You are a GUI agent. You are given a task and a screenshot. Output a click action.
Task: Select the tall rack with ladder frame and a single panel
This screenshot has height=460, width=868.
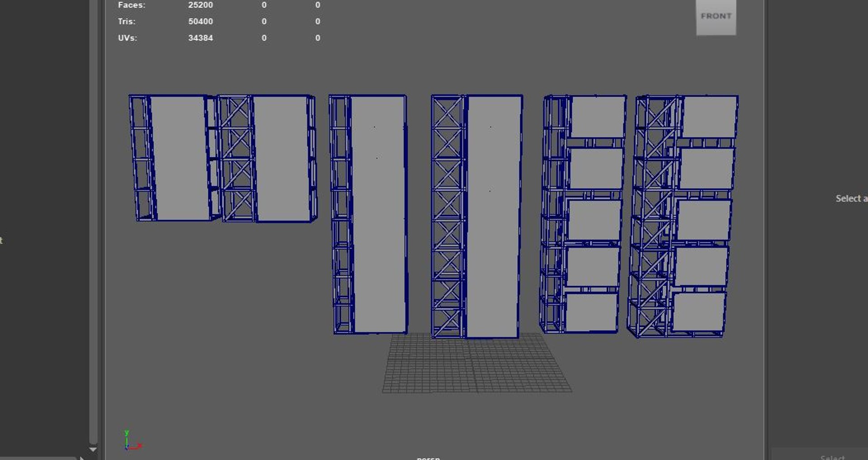point(368,214)
